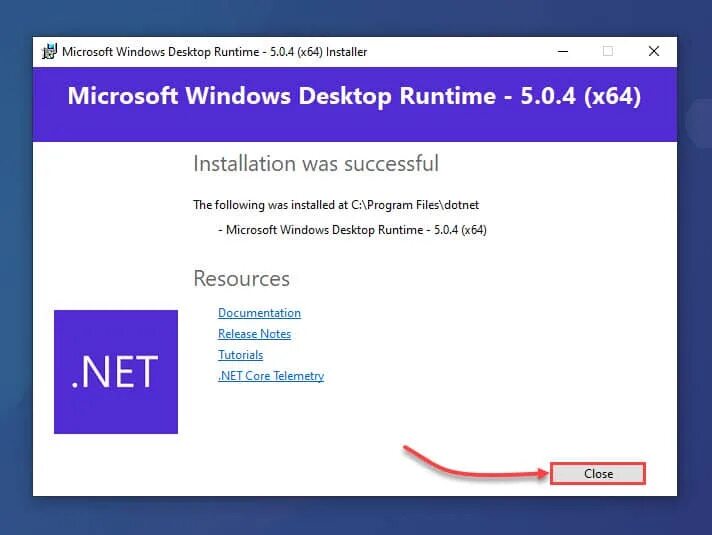Click the '- Microsoft Windows Desktop Runtime - 5.0.4 (x64)' list item
This screenshot has width=712, height=535.
(x=352, y=230)
